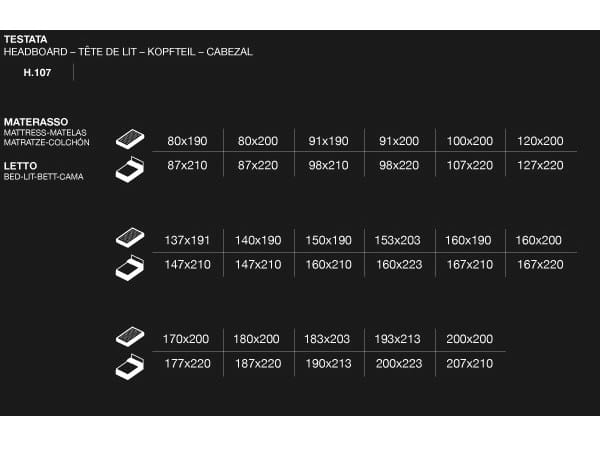Click the bed icon beside 177x220
Screen dimensions: 600x450
tap(130, 366)
